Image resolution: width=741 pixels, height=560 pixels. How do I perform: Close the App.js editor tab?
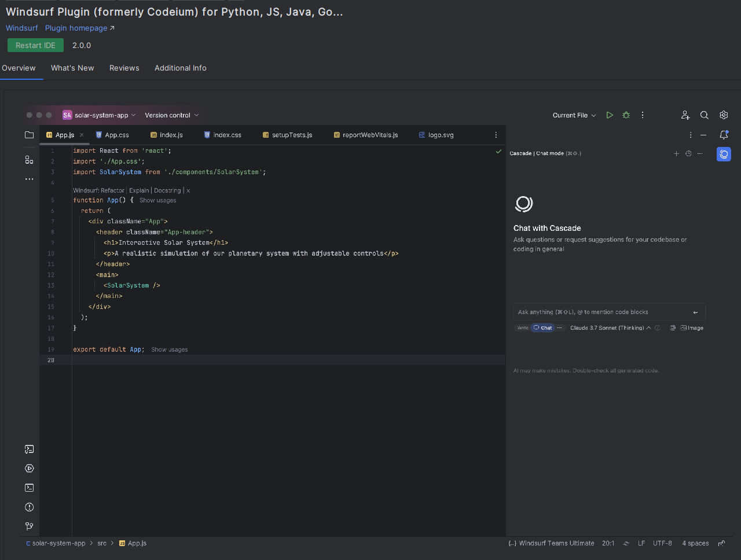click(82, 135)
